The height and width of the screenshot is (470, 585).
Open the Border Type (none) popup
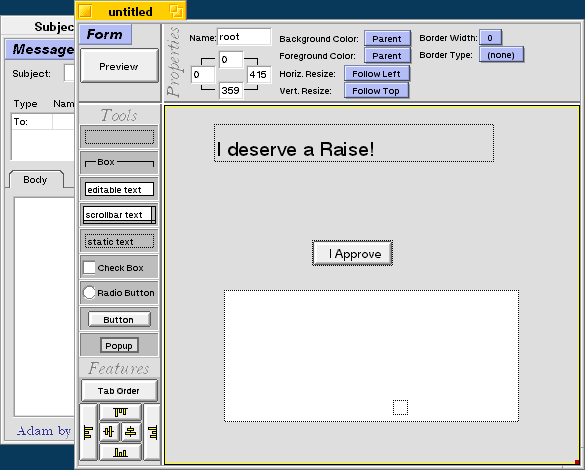[501, 55]
